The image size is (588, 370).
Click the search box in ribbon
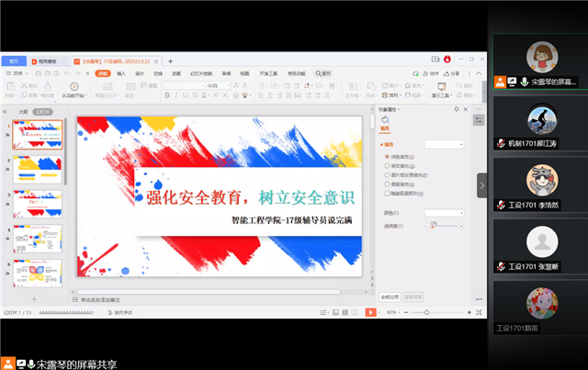pos(323,73)
